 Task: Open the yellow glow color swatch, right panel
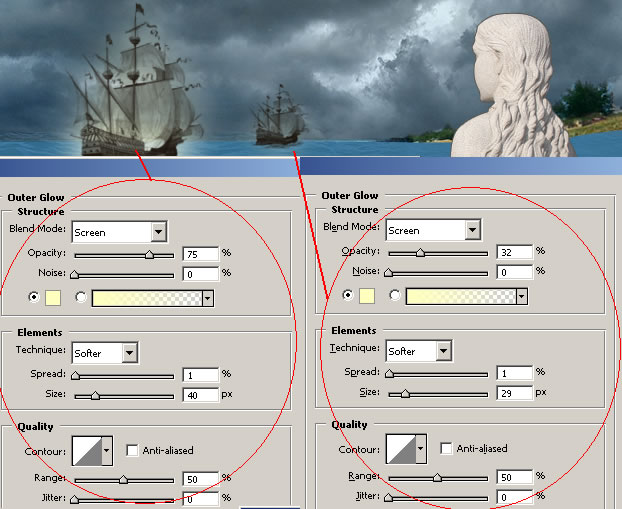coord(367,296)
